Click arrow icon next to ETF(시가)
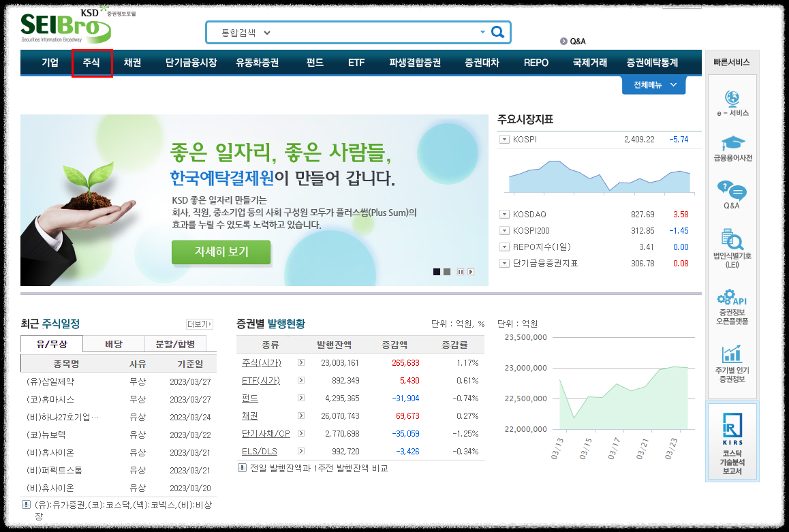Screen dimensions: 789x532 coord(301,380)
